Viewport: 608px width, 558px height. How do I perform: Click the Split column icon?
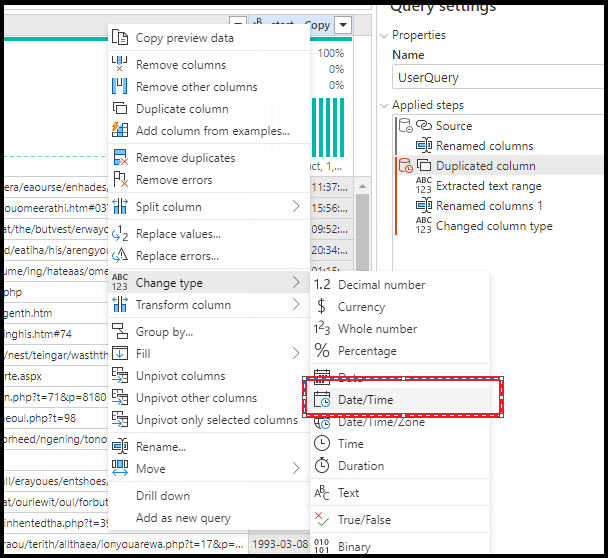[x=120, y=206]
